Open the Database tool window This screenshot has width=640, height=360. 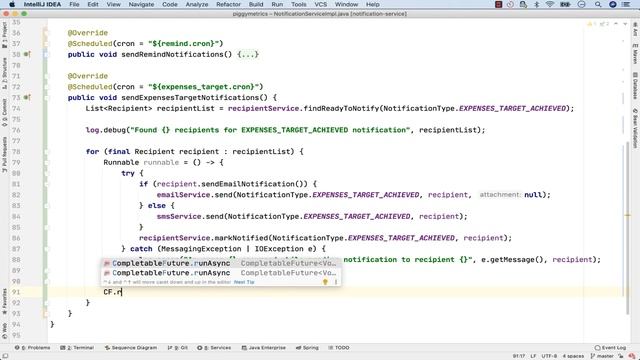click(x=635, y=86)
